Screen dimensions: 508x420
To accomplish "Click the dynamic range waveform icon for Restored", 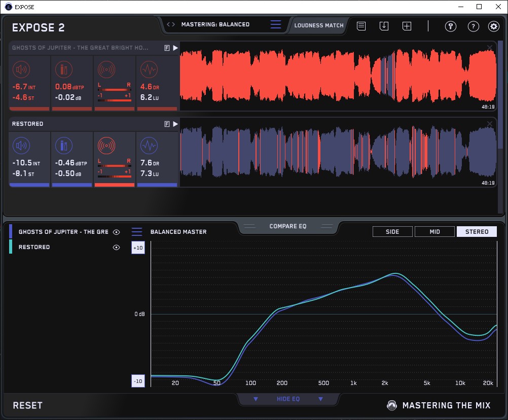I will point(148,146).
